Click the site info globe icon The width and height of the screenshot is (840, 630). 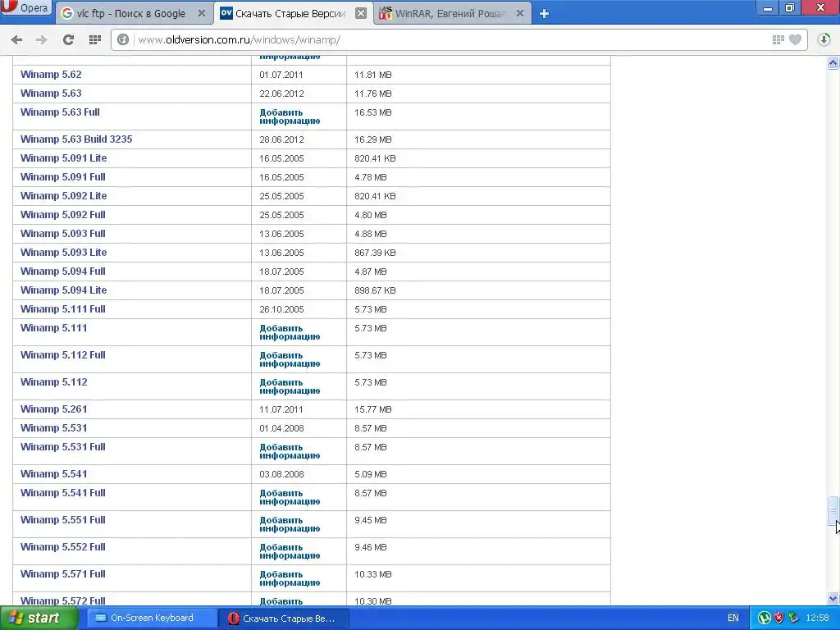123,39
